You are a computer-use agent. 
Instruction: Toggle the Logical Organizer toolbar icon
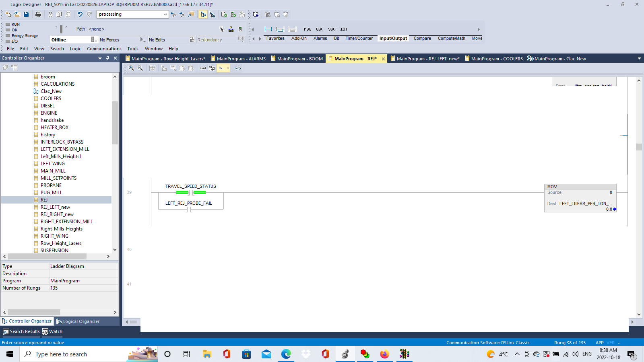[213, 14]
